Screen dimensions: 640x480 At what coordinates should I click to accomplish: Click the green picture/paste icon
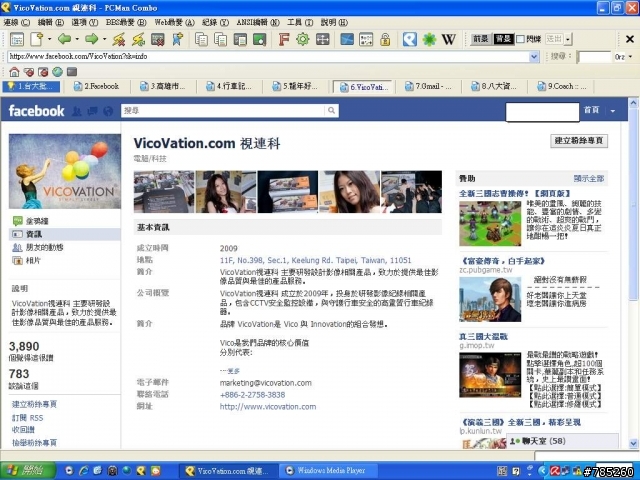[260, 39]
